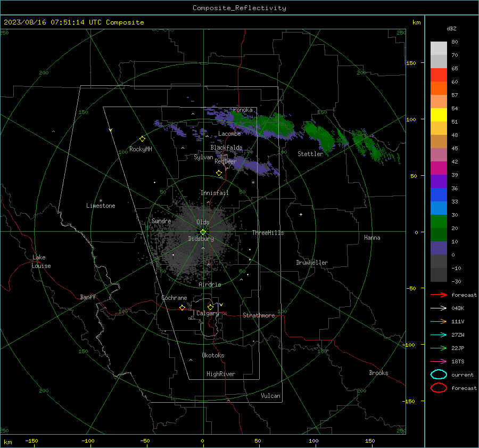Select the Lake Louise label
The height and width of the screenshot is (448, 479).
tap(41, 262)
